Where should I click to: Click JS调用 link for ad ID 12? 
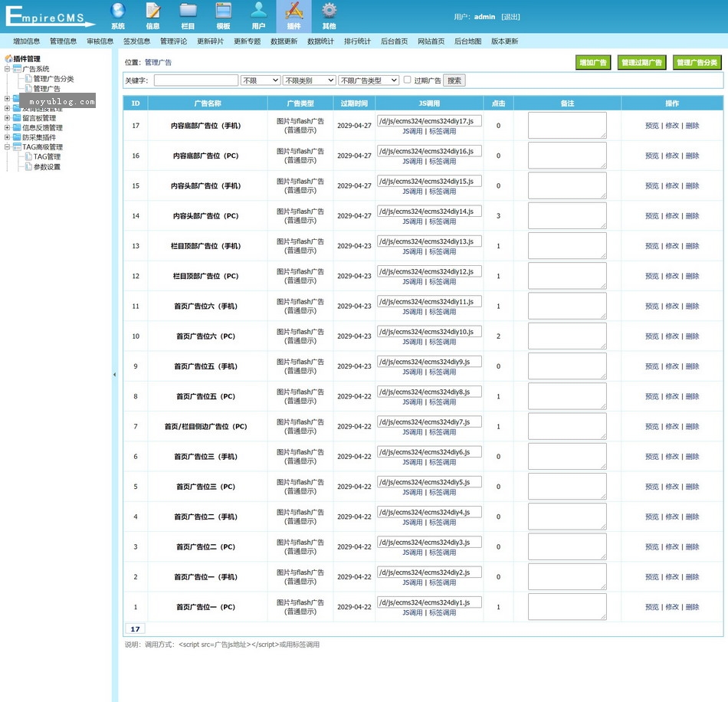412,282
